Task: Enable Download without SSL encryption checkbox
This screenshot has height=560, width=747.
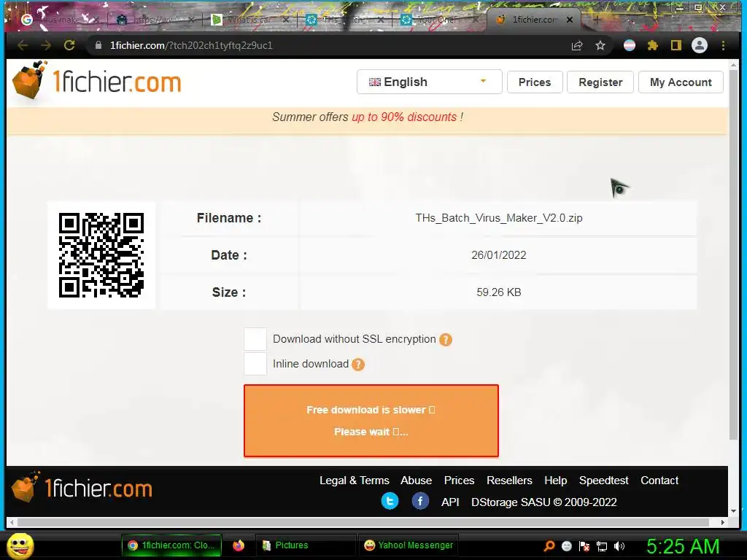Action: [255, 339]
